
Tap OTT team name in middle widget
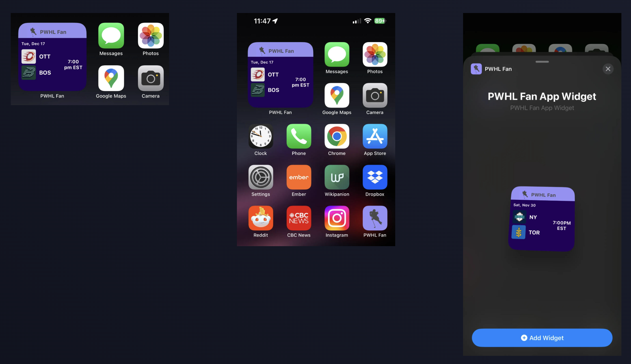273,75
